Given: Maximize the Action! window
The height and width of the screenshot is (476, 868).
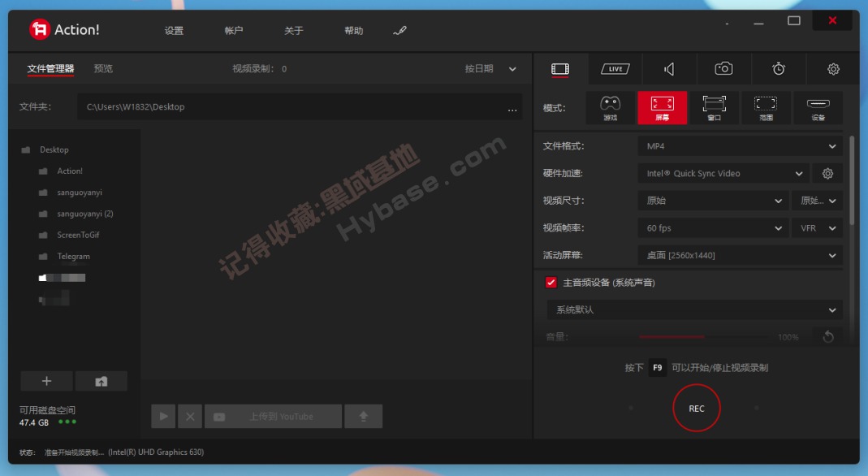Looking at the screenshot, I should pos(794,21).
